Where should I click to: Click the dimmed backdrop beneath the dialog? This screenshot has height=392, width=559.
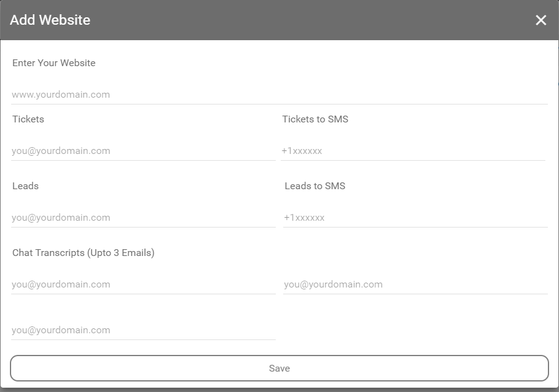pyautogui.click(x=279, y=390)
